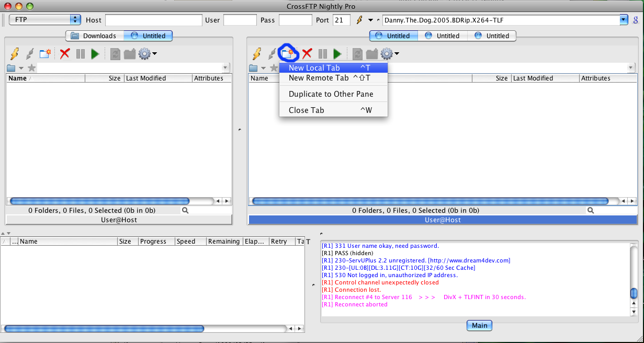Click the Speed column header in the queue
Image resolution: width=644 pixels, height=343 pixels.
point(190,242)
